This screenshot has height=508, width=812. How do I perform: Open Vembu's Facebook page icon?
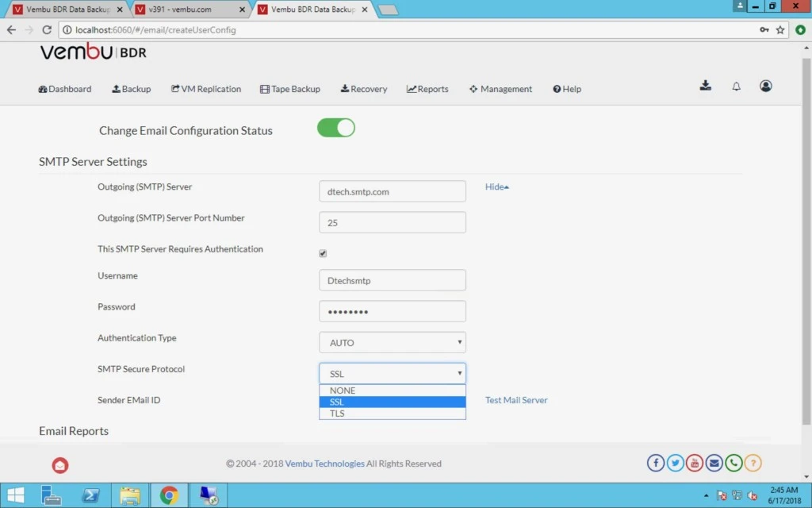[x=656, y=463]
